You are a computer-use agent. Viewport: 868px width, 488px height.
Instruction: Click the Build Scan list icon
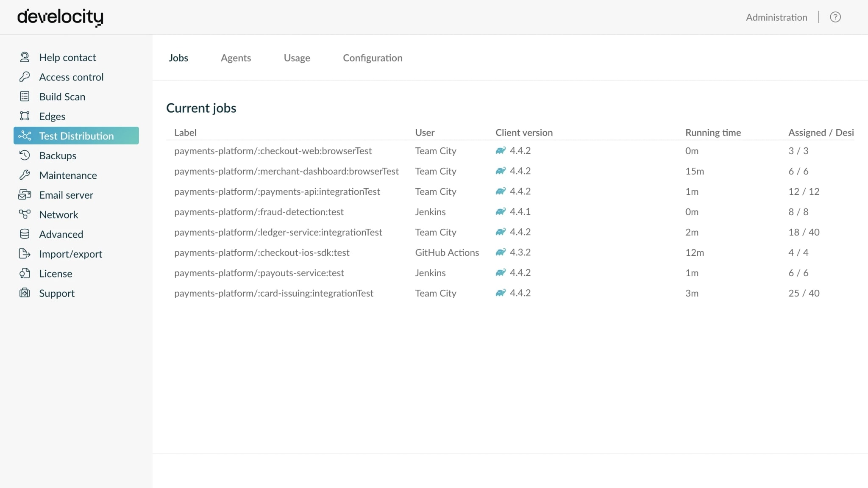click(x=25, y=97)
